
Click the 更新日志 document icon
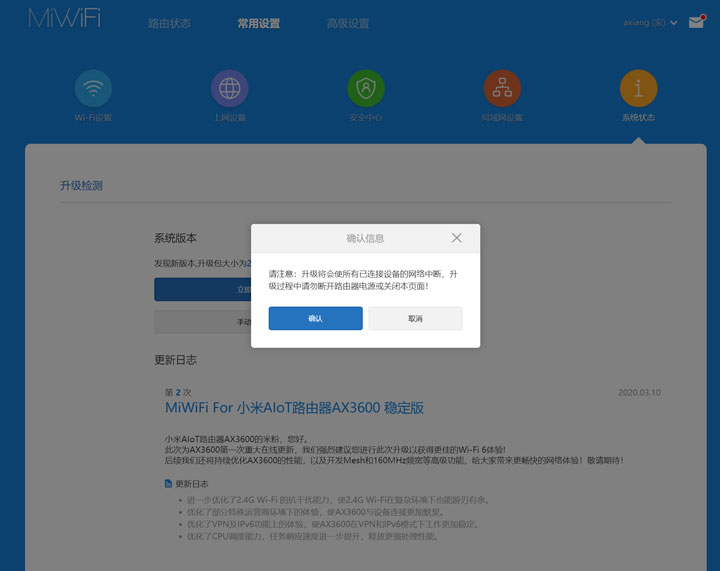168,484
